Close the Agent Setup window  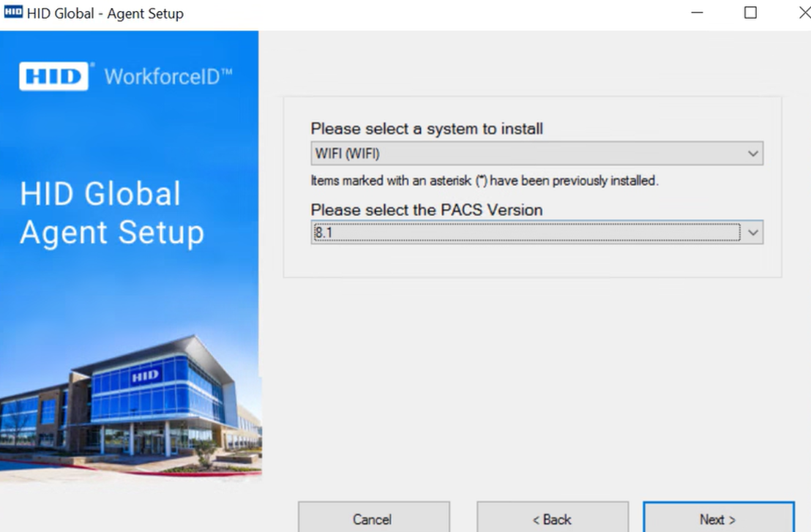coord(803,13)
